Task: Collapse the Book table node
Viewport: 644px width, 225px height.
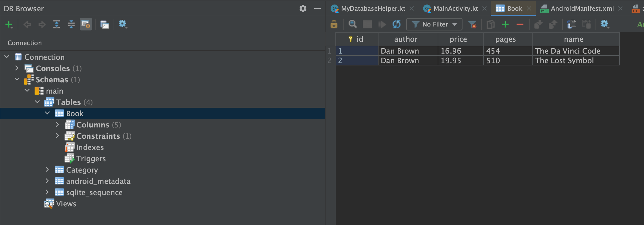Action: (x=47, y=113)
